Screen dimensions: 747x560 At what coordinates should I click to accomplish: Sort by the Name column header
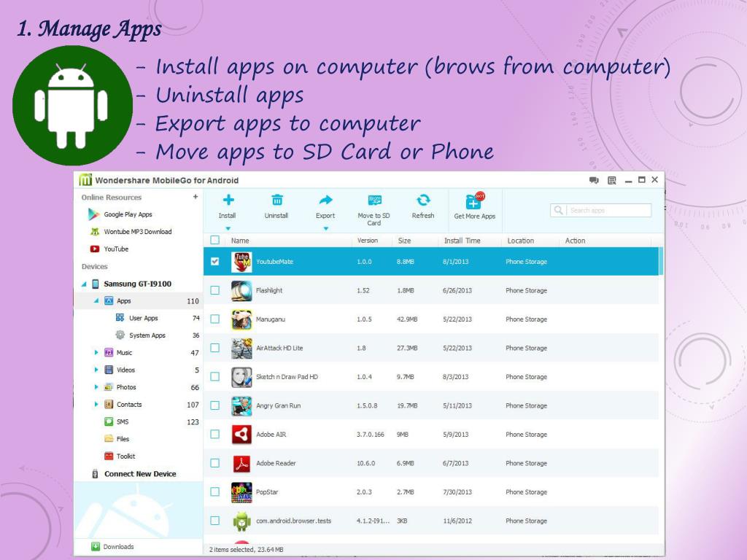pos(240,241)
